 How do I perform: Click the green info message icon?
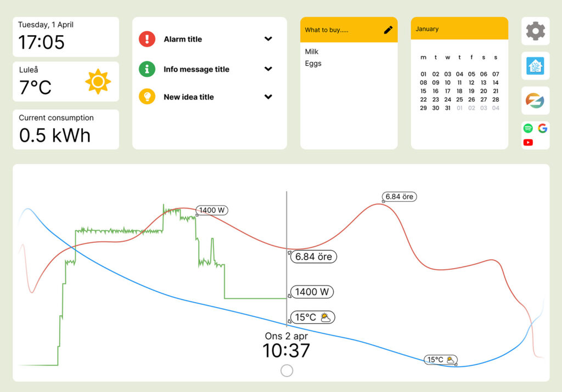coord(147,69)
